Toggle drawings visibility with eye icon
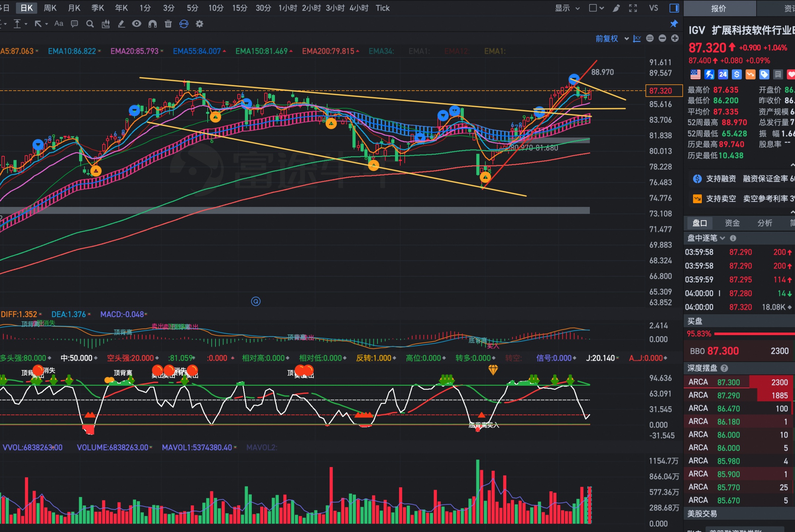 [137, 24]
